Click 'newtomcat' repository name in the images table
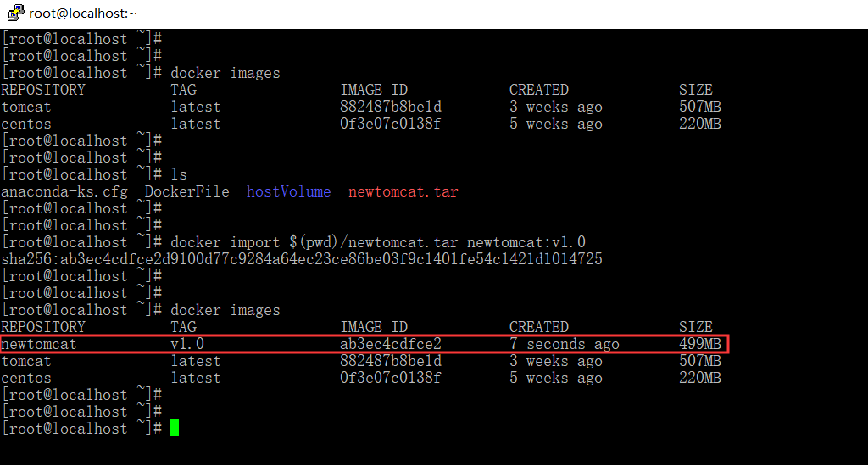Viewport: 868px width, 465px height. [39, 344]
